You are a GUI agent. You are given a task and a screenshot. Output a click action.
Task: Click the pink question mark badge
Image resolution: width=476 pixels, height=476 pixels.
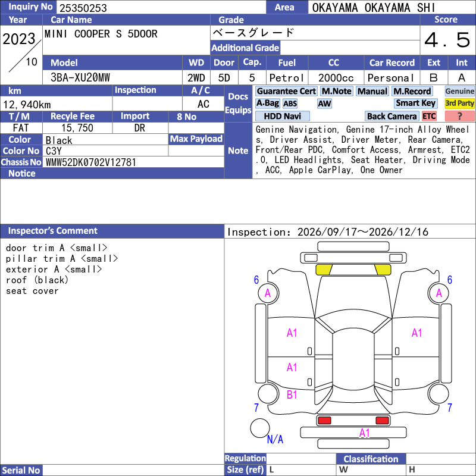point(459,116)
